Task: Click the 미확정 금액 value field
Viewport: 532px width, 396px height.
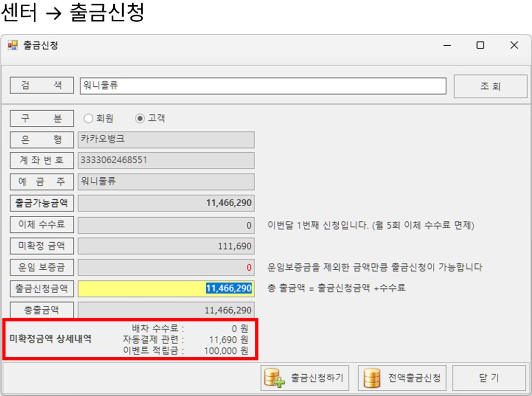Action: [166, 246]
